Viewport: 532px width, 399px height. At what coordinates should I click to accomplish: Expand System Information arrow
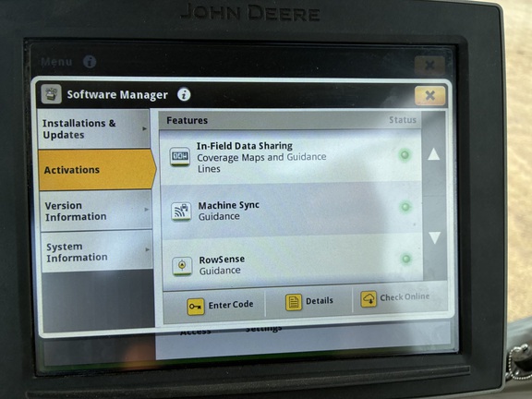click(x=147, y=249)
